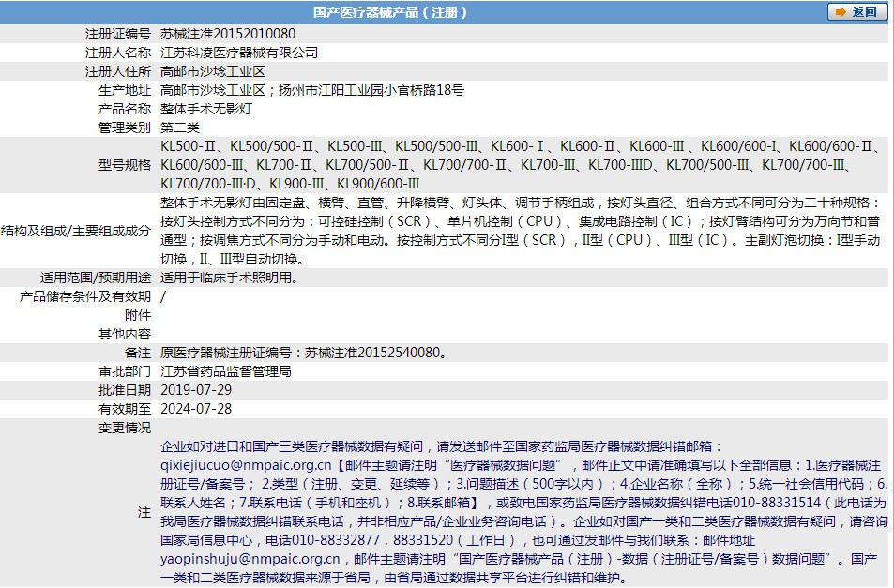
Task: Click the 型号规格 label
Action: point(125,165)
